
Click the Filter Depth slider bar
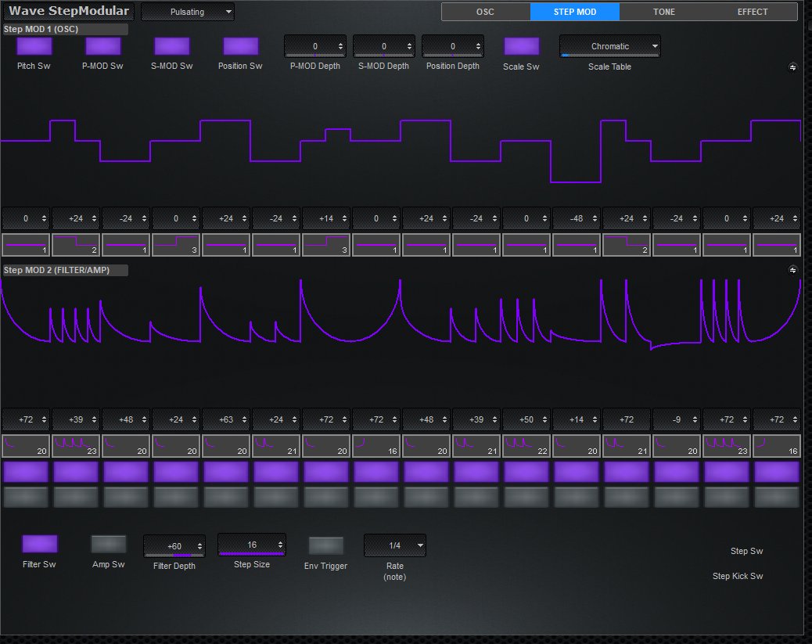point(174,556)
